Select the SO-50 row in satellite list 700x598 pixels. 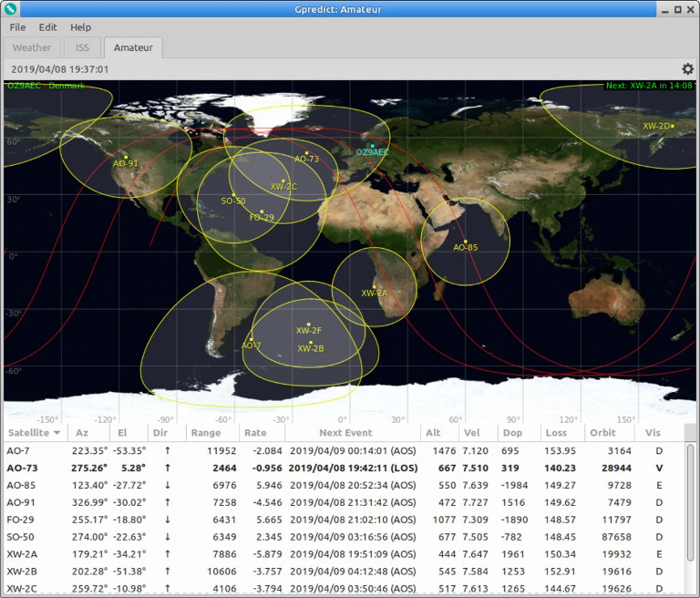pos(344,537)
